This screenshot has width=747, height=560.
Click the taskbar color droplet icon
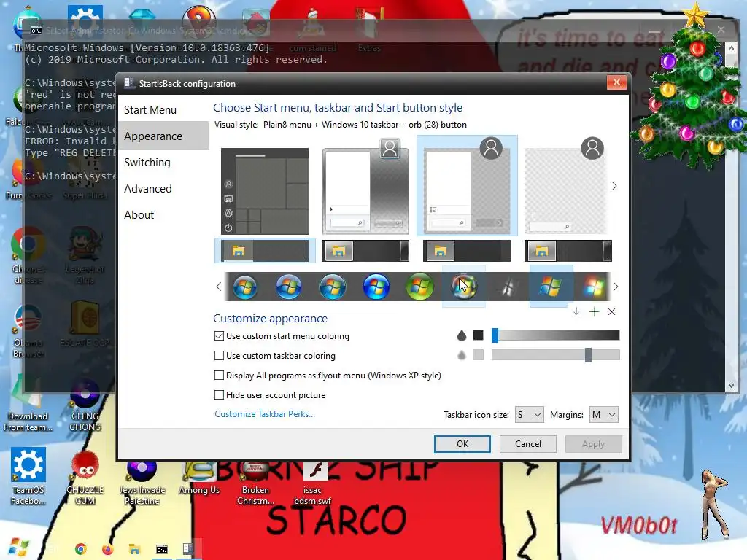[461, 355]
